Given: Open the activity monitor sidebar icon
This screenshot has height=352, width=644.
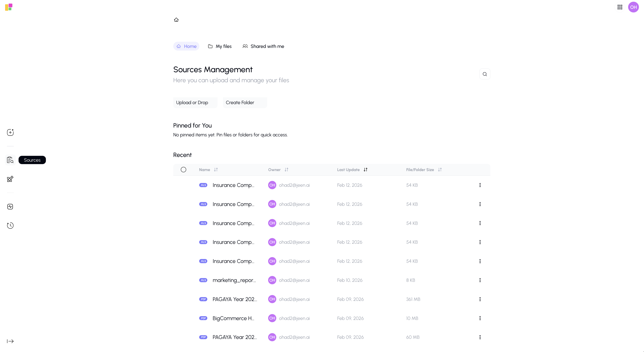Looking at the screenshot, I should [x=10, y=207].
